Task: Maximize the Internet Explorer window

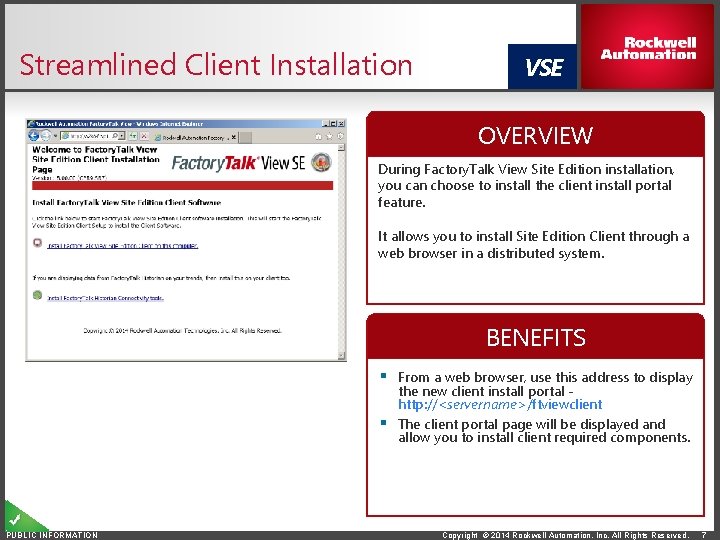Action: (333, 124)
